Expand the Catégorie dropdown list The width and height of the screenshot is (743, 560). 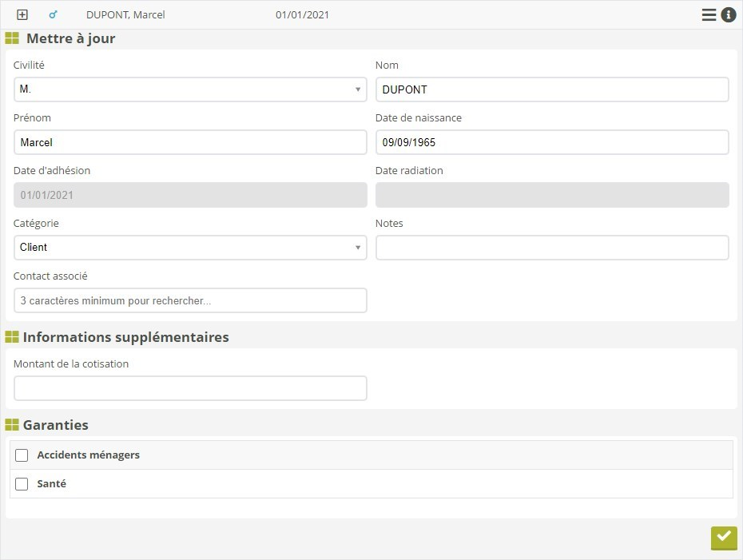click(x=190, y=248)
